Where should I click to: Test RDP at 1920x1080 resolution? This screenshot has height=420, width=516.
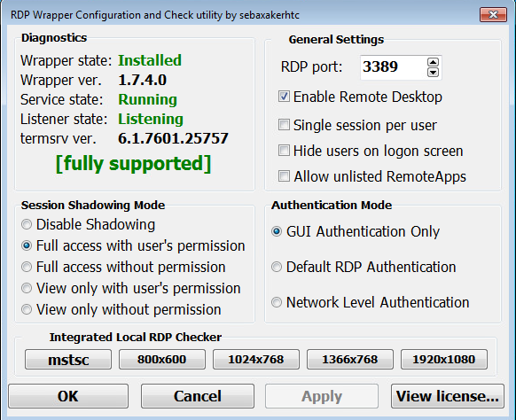pyautogui.click(x=444, y=360)
